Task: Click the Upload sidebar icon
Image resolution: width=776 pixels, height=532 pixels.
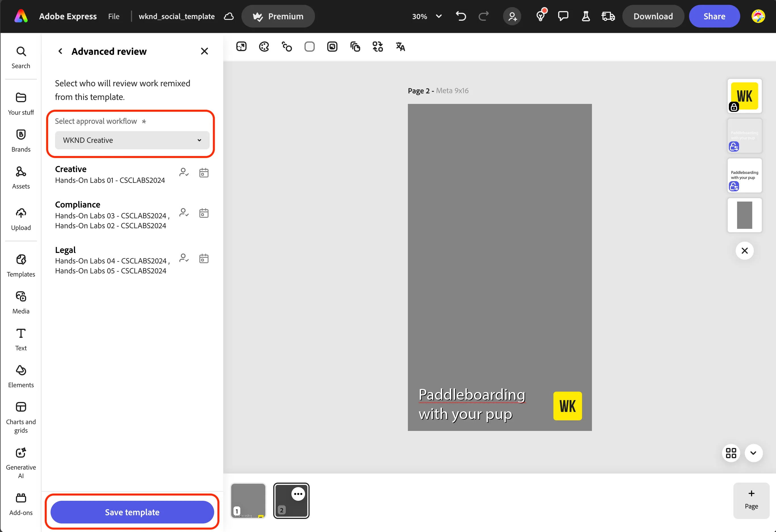Action: (x=21, y=219)
